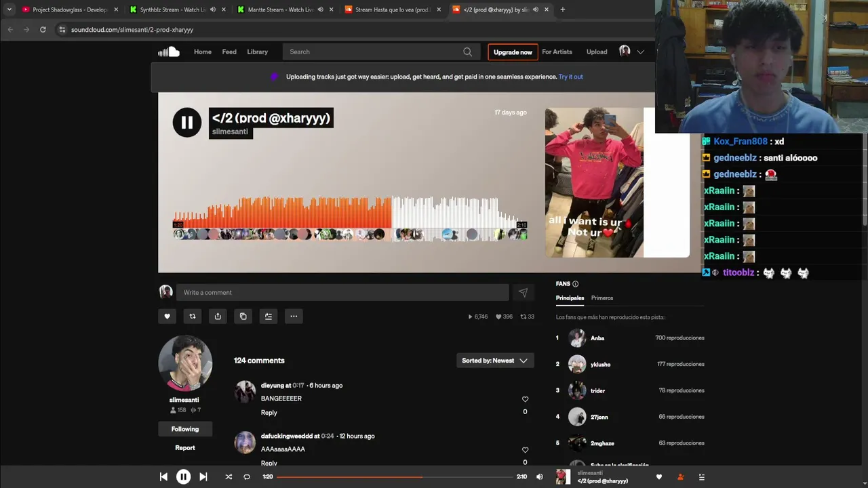Open the Next up queue list icon
The width and height of the screenshot is (868, 488).
pos(702,476)
